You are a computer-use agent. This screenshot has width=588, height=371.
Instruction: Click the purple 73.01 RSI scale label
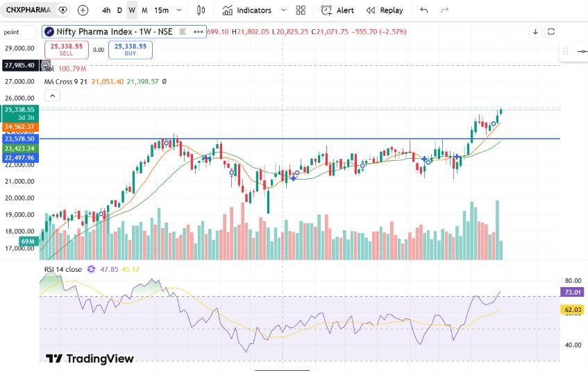[x=573, y=292]
